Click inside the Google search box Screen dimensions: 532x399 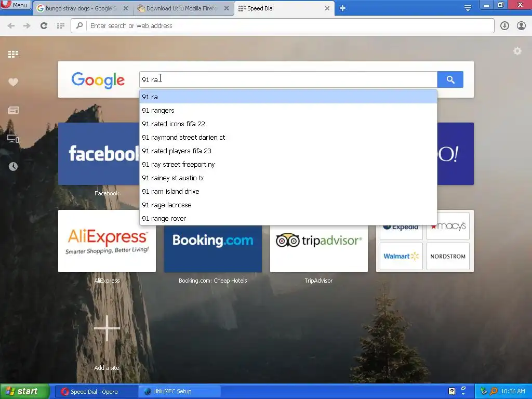coord(288,79)
